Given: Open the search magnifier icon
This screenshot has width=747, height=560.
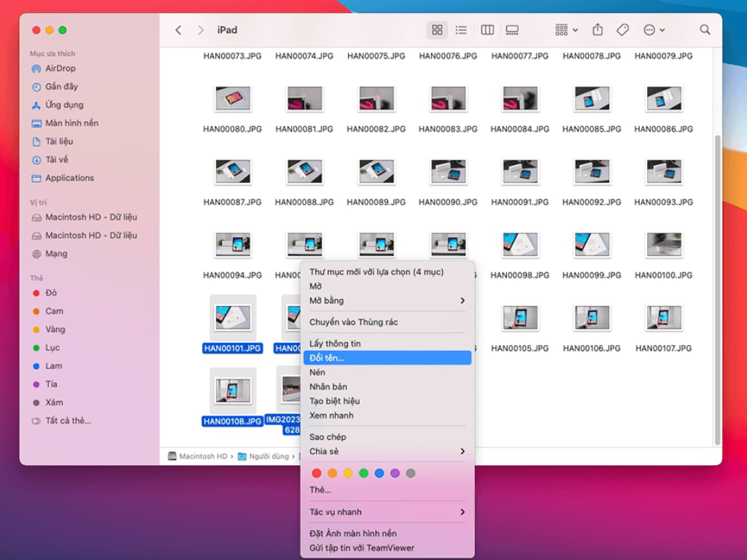Looking at the screenshot, I should click(x=705, y=30).
